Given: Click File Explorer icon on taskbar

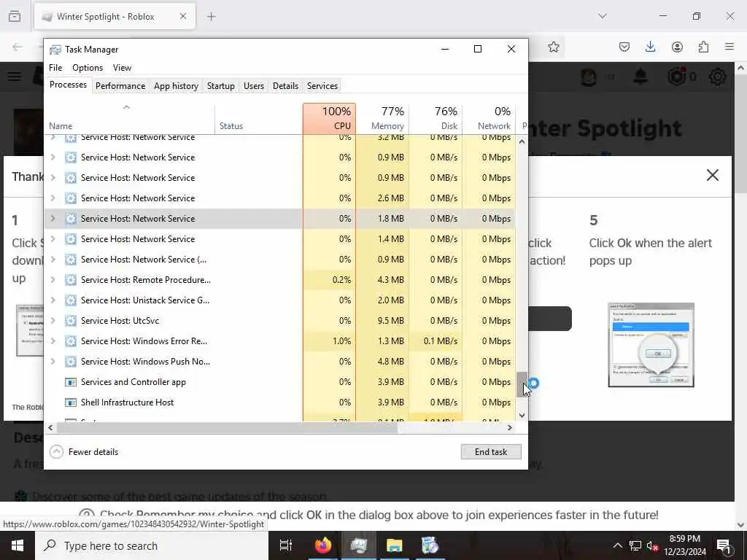Looking at the screenshot, I should point(395,545).
